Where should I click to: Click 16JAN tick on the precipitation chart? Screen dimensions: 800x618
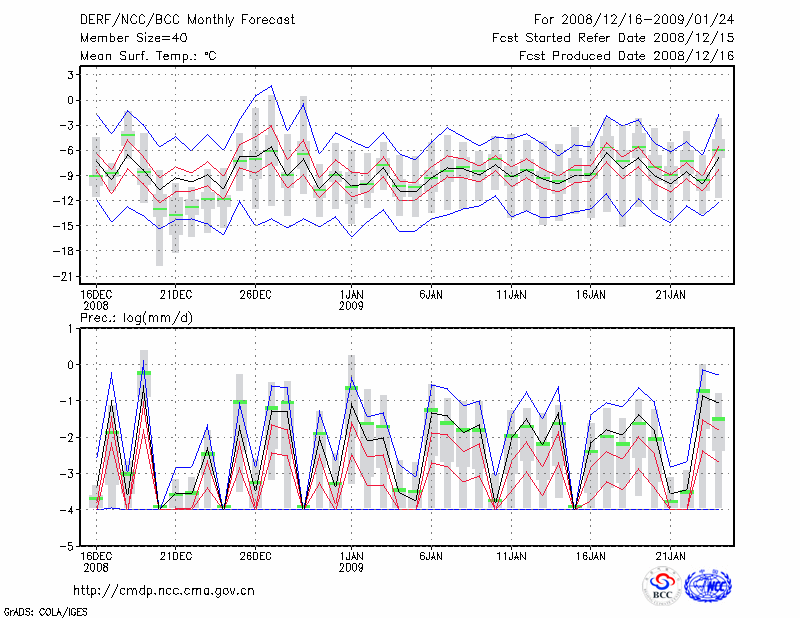coord(590,555)
